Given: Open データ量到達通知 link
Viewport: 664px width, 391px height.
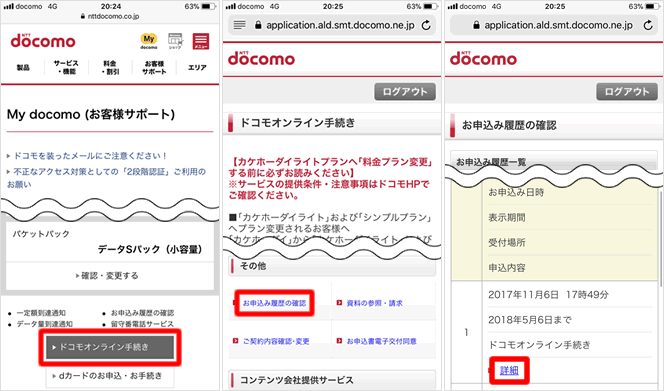Looking at the screenshot, I should (44, 324).
